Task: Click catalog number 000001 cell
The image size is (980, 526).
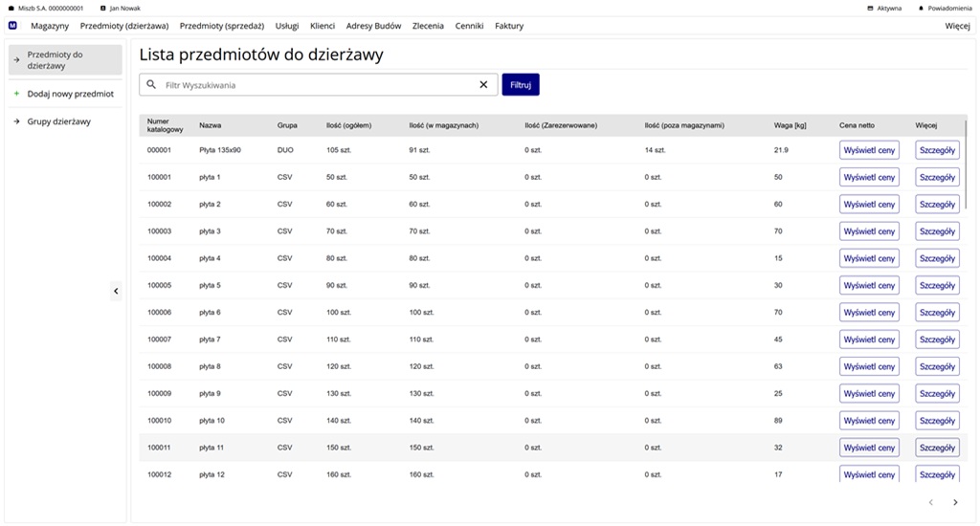Action: coord(160,150)
